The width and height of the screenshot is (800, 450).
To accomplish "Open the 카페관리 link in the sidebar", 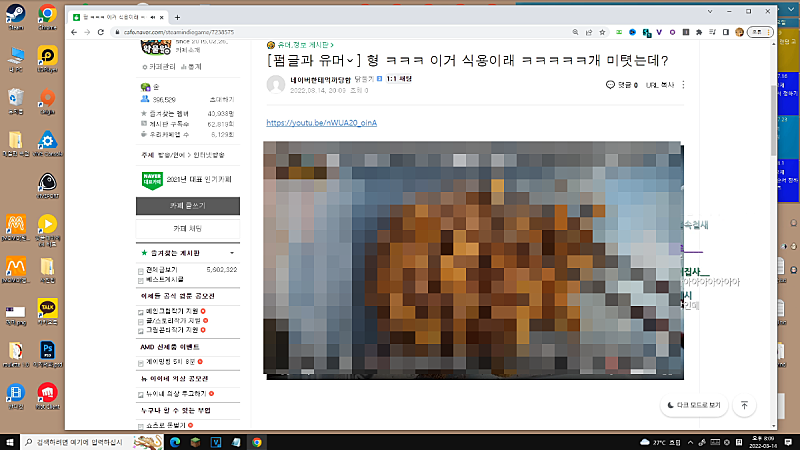I will pyautogui.click(x=159, y=67).
